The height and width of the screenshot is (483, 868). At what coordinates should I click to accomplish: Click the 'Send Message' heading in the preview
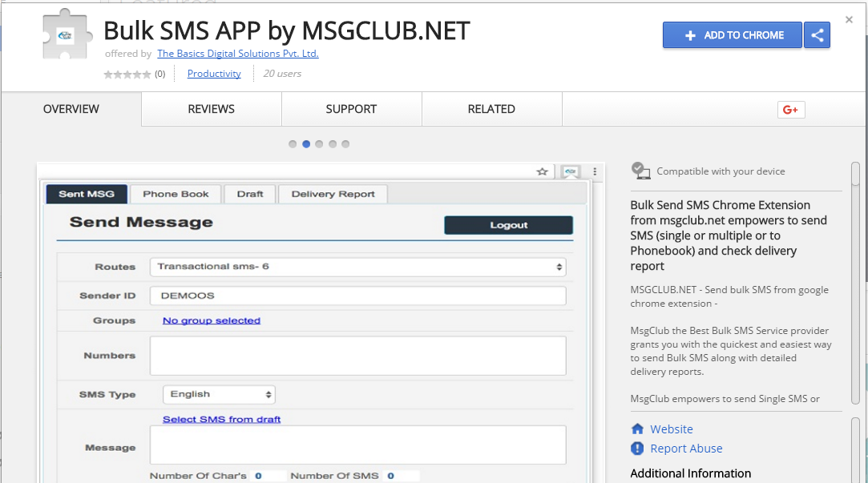coord(141,223)
